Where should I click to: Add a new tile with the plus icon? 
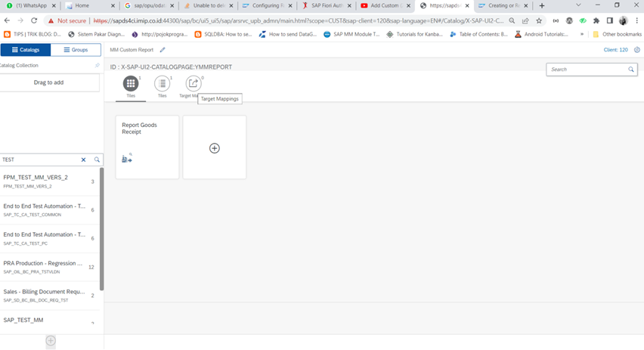coord(215,148)
